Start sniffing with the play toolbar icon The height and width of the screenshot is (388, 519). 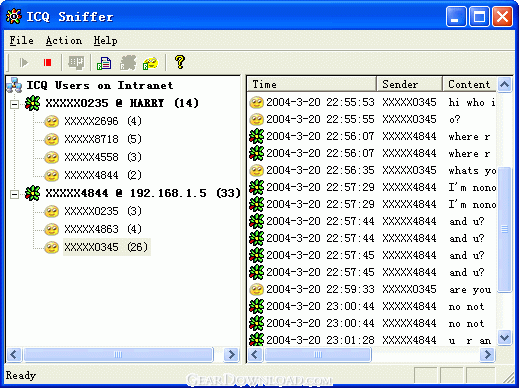point(24,63)
